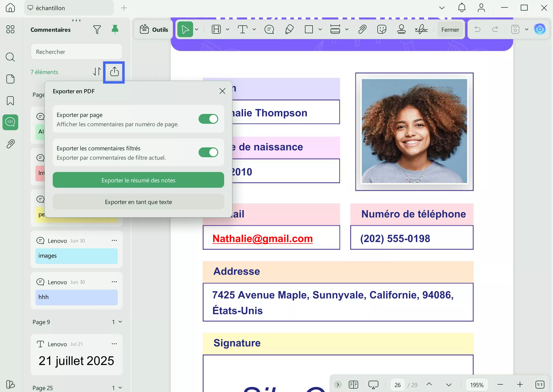Screen dimensions: 553x392
Task: Disable the Exporter par page toggle
Action: coord(208,119)
